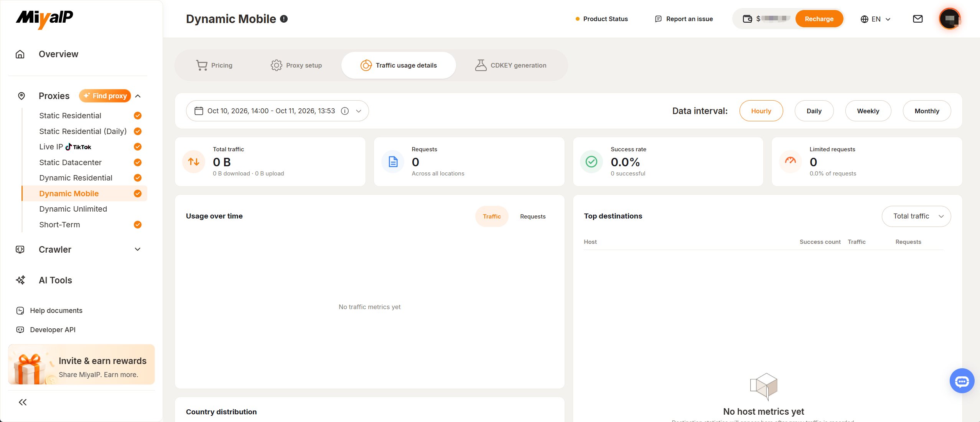This screenshot has width=980, height=422.
Task: Click the info icon next to Dynamic Mobile title
Action: (284, 19)
